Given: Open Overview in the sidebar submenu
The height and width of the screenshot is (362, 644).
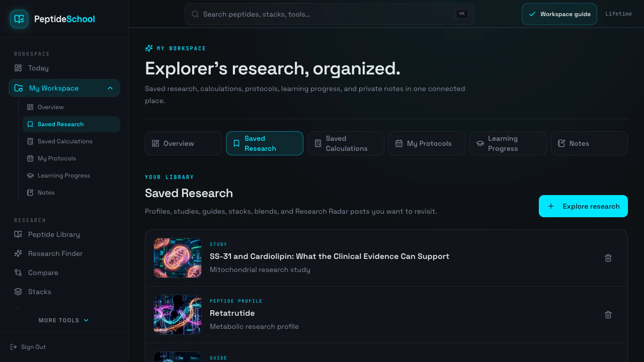Looking at the screenshot, I should [71, 107].
